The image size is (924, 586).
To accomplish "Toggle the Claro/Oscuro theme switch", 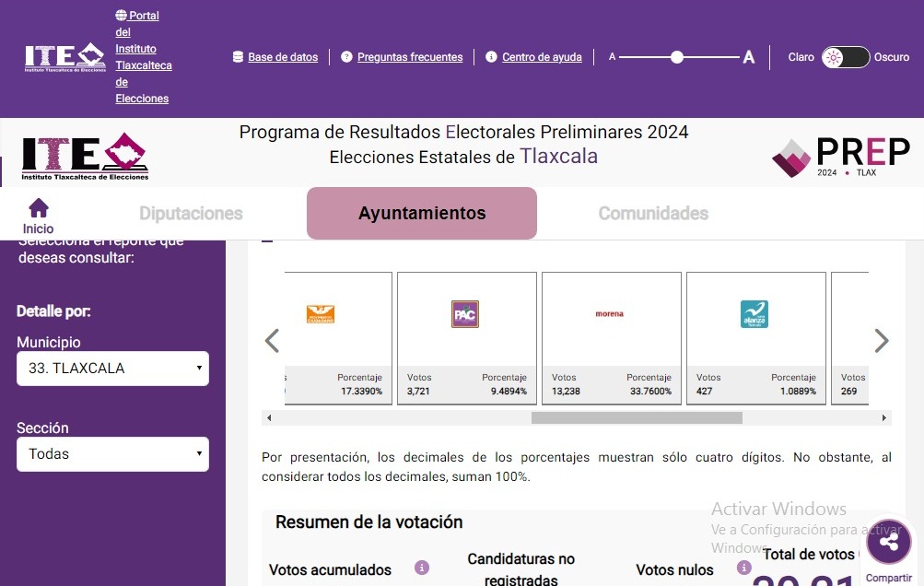I will pos(846,57).
